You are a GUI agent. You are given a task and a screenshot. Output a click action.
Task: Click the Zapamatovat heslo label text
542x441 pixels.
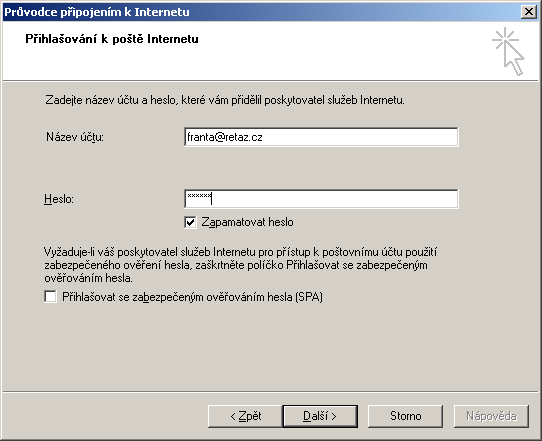tap(247, 222)
